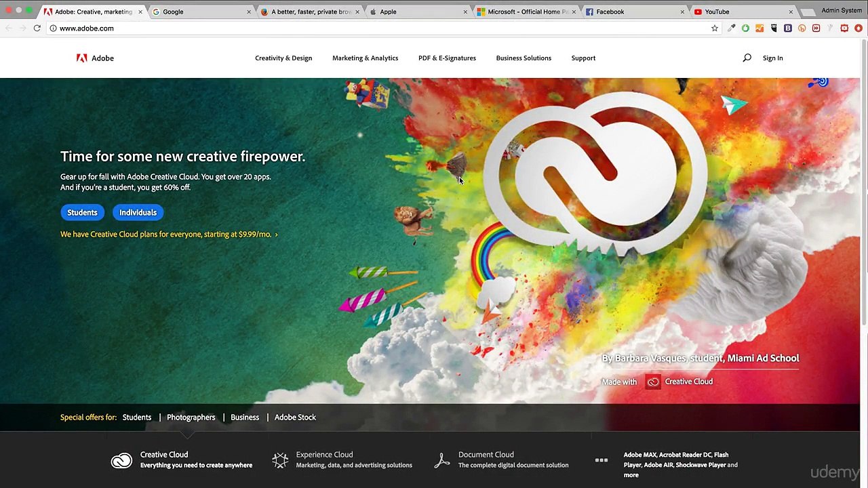The width and height of the screenshot is (868, 488).
Task: Open the Support menu
Action: point(583,58)
